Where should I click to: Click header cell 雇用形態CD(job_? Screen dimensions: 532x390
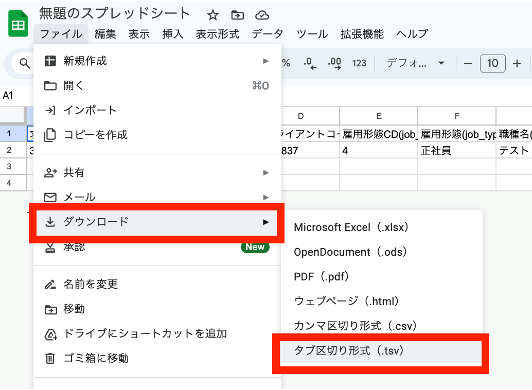(379, 134)
